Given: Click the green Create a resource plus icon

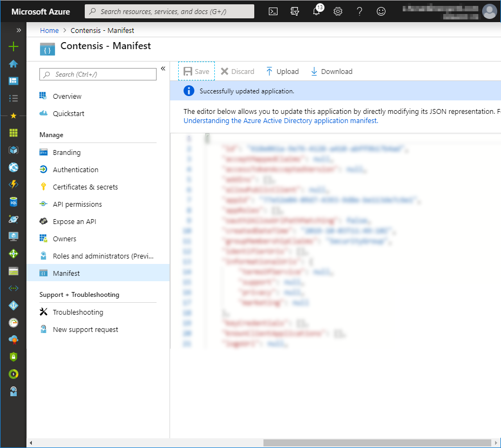Looking at the screenshot, I should [x=13, y=46].
